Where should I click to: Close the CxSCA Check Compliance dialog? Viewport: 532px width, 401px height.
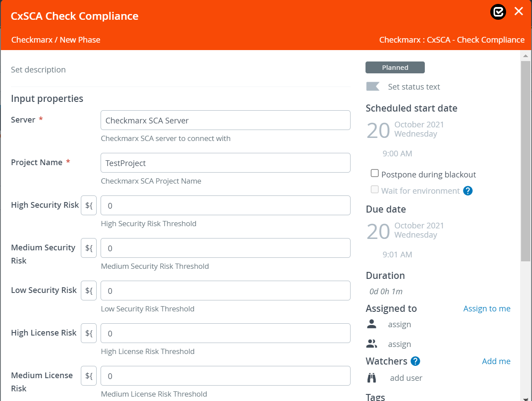pyautogui.click(x=519, y=11)
